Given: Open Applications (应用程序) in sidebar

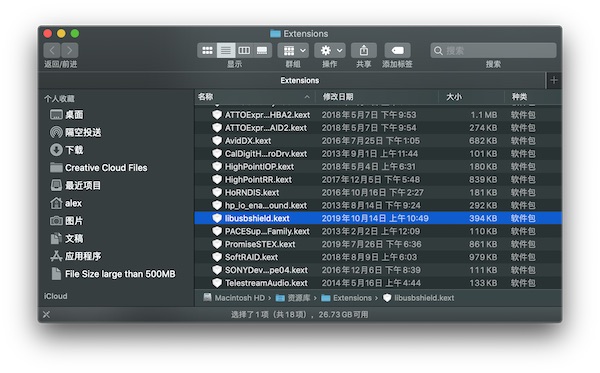Looking at the screenshot, I should pyautogui.click(x=76, y=256).
